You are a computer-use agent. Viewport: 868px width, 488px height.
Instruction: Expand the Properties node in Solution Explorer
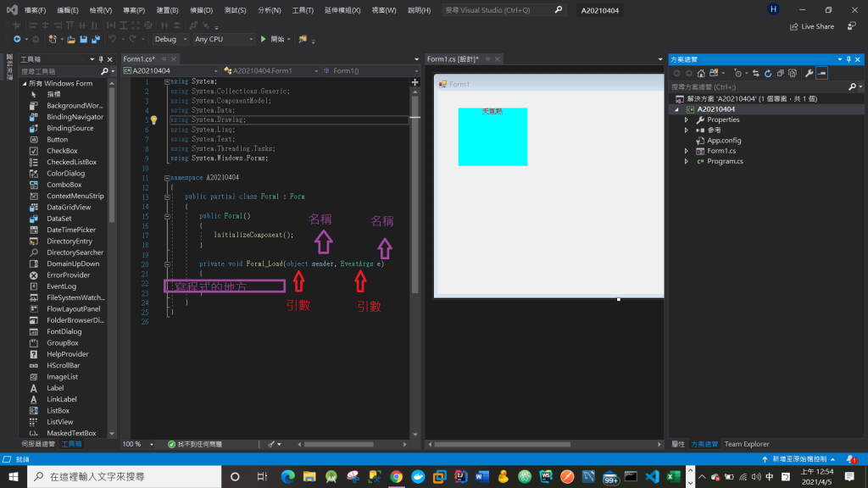point(687,120)
